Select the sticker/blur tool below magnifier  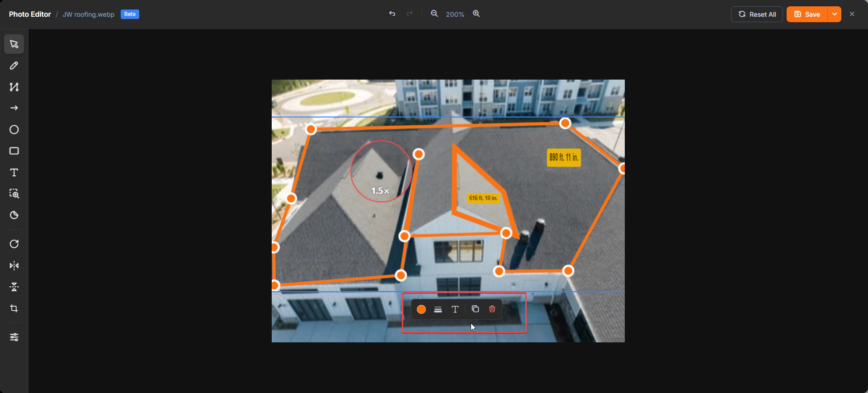click(x=14, y=215)
